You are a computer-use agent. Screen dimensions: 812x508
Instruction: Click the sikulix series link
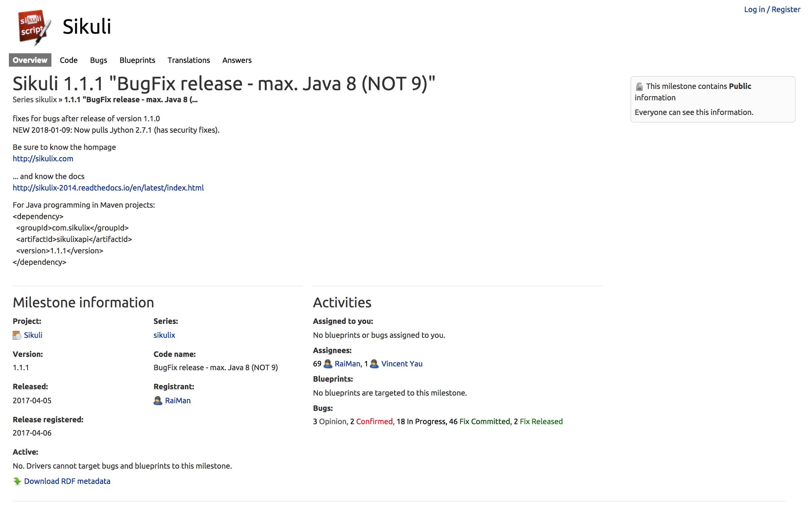tap(164, 335)
